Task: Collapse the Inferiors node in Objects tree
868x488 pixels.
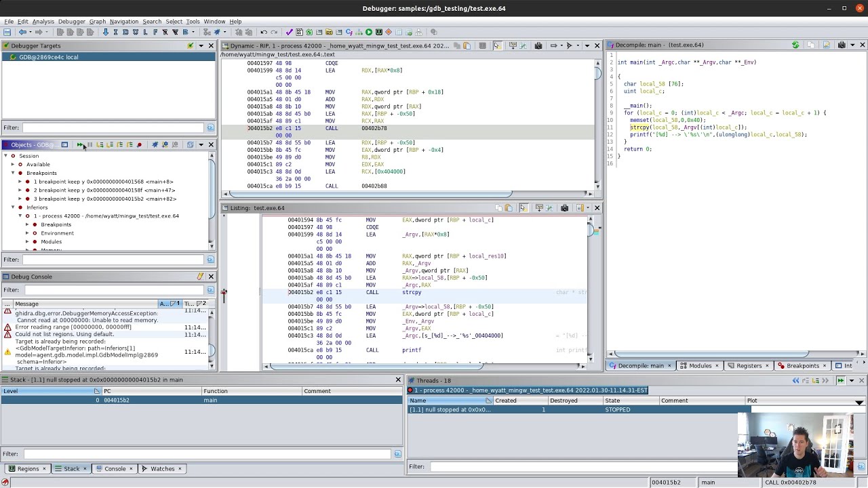Action: click(12, 207)
